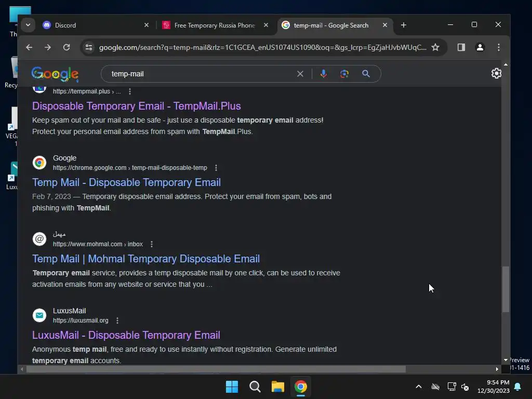
Task: Click the Google search input field
Action: (200, 74)
